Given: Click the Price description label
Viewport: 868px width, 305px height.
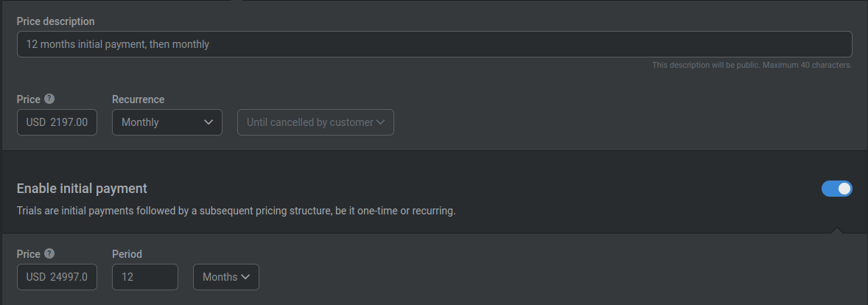Looking at the screenshot, I should tap(55, 21).
